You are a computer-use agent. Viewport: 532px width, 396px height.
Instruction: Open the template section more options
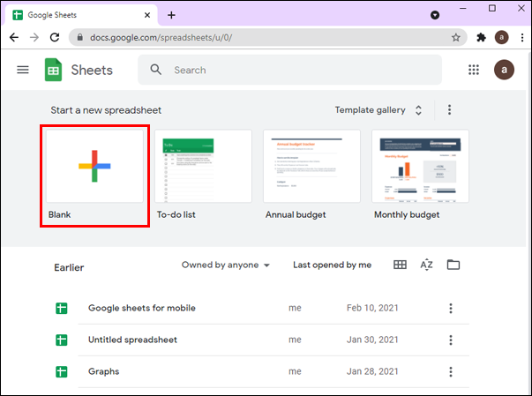pos(449,110)
